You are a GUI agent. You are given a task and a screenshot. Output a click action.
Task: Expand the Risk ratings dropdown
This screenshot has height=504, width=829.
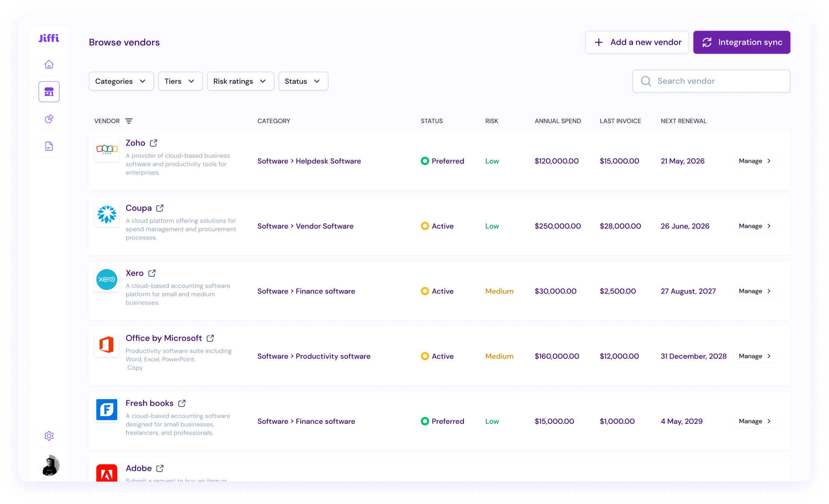[x=240, y=81]
